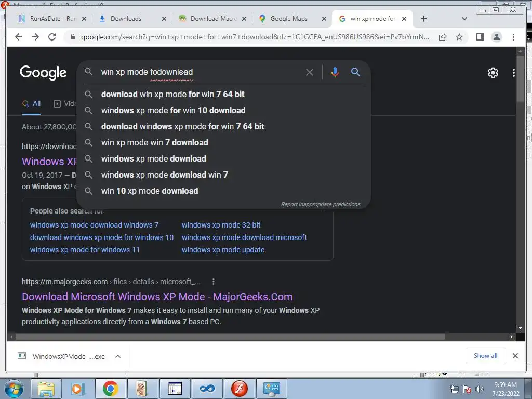
Task: Open the Chrome profile menu
Action: click(x=496, y=37)
